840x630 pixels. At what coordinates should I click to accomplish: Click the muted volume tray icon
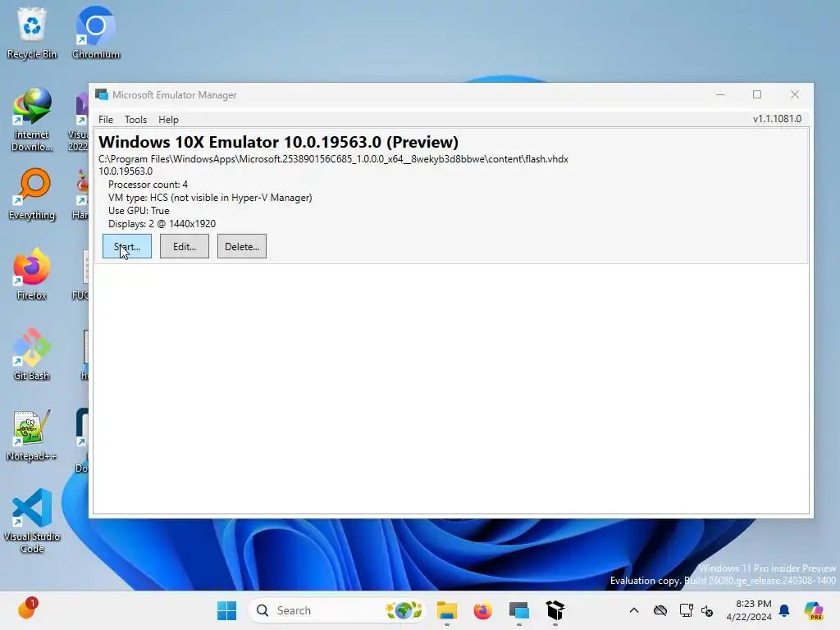click(x=707, y=610)
